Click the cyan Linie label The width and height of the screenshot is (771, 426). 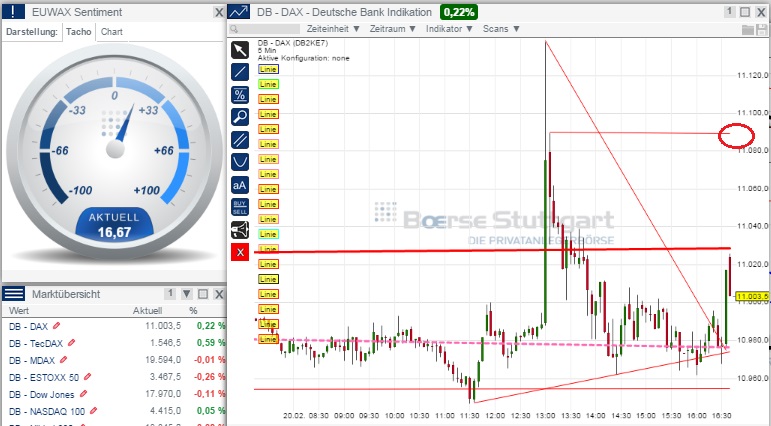pyautogui.click(x=268, y=234)
